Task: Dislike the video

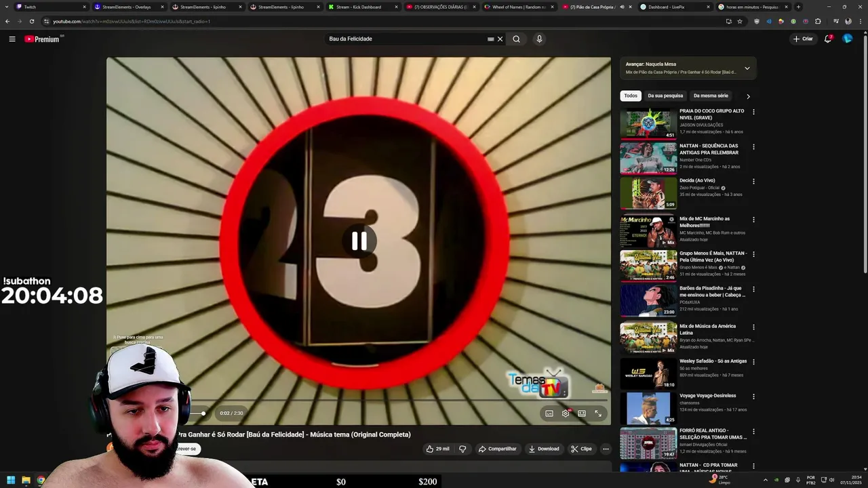Action: [x=462, y=449]
